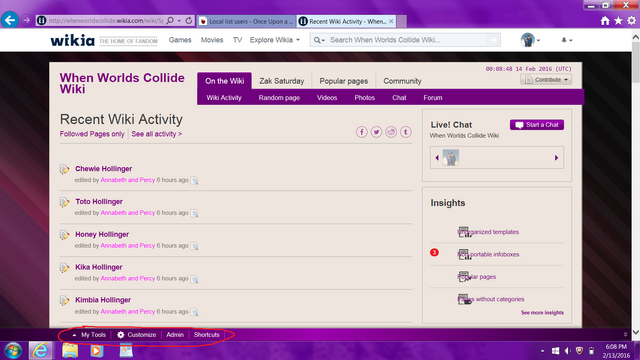The width and height of the screenshot is (640, 360).
Task: Click Admin in the bottom toolbar
Action: coord(175,335)
